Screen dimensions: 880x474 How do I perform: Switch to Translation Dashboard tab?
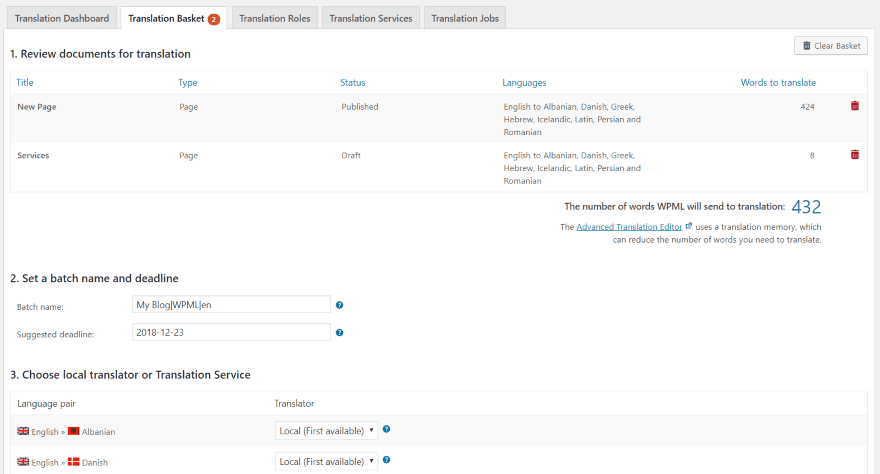[61, 18]
